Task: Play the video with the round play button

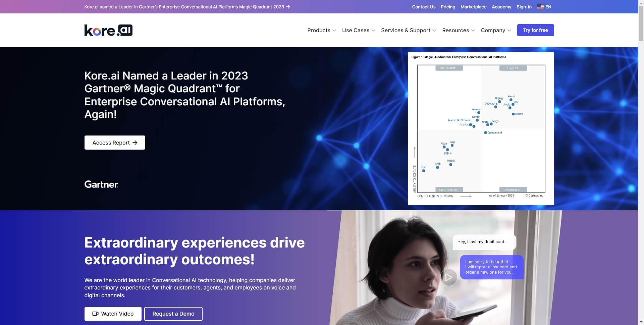Action: tap(448, 277)
